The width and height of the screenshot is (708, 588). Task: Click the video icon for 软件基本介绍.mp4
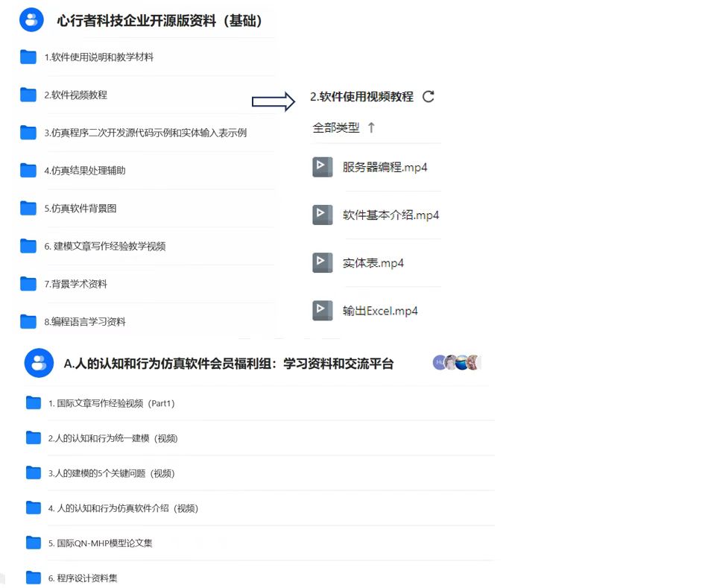pyautogui.click(x=322, y=215)
